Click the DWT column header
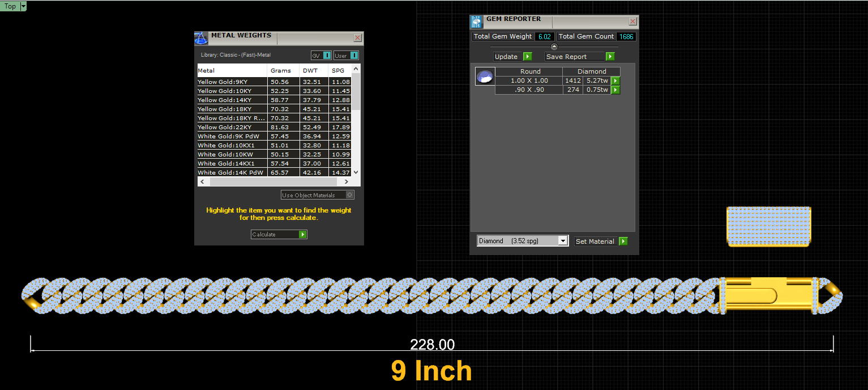 pos(314,70)
